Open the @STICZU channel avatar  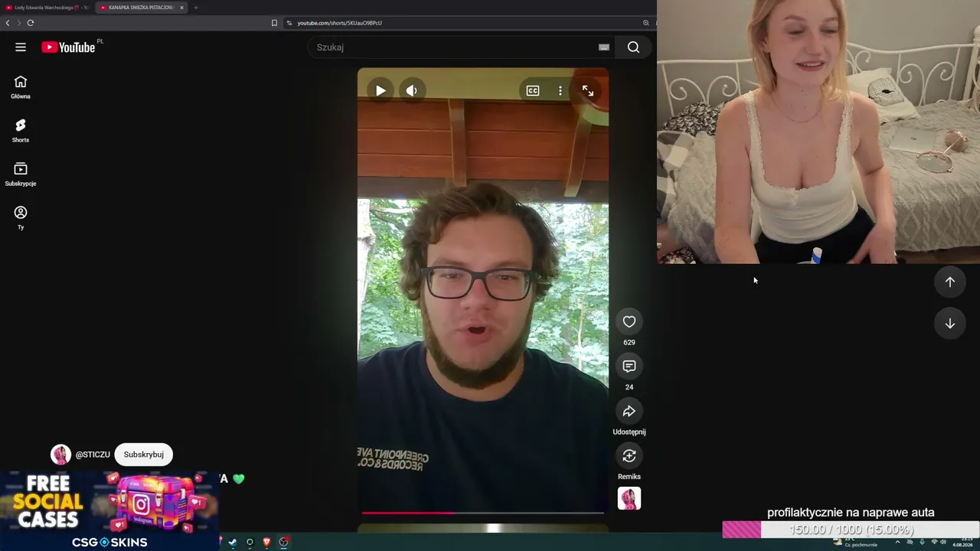tap(60, 455)
